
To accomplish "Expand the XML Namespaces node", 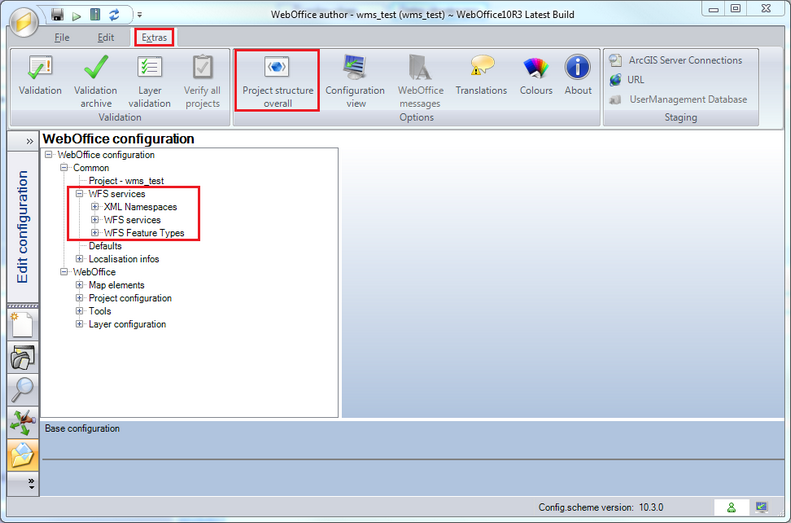I will tap(95, 207).
